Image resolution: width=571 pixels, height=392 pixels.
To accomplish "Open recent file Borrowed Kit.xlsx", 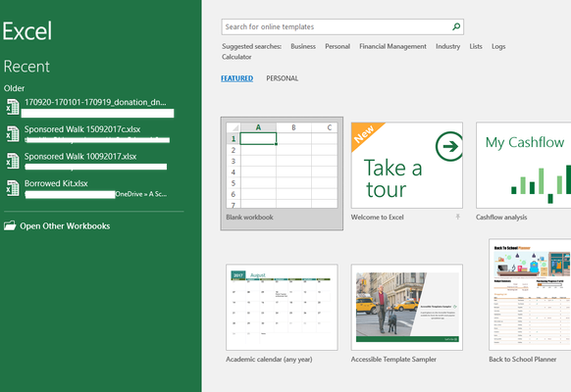I will coord(56,183).
